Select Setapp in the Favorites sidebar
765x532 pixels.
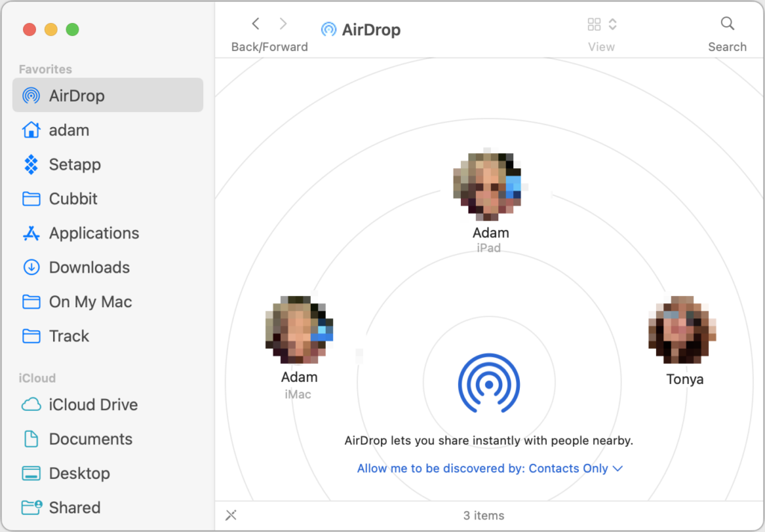click(x=74, y=164)
